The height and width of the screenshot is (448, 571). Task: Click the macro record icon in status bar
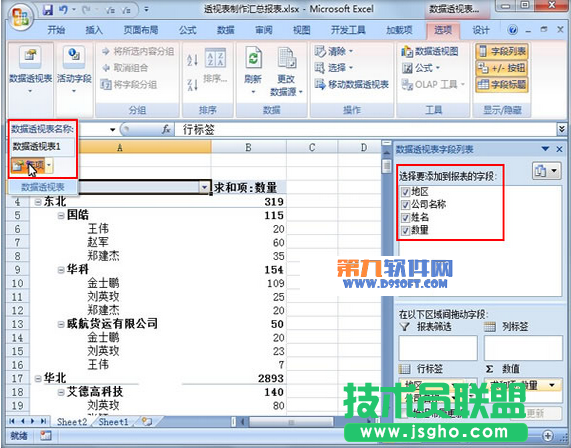pyautogui.click(x=46, y=435)
